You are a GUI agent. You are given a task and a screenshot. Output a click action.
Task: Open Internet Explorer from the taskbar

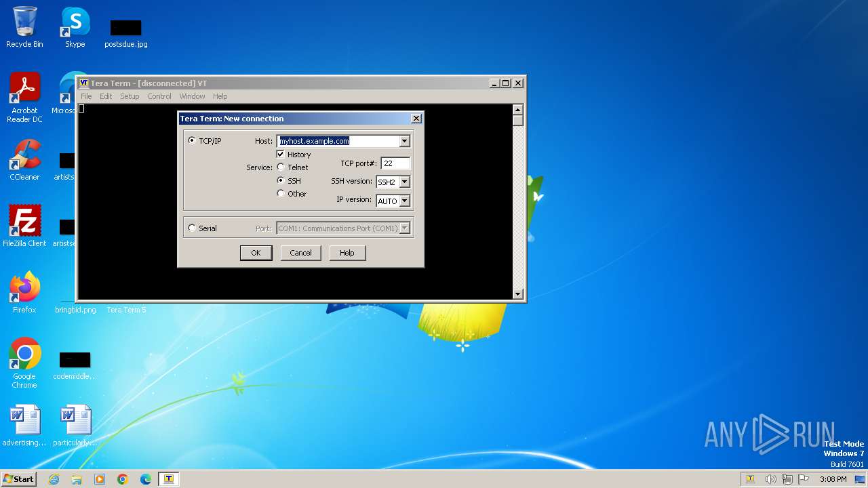tap(54, 479)
